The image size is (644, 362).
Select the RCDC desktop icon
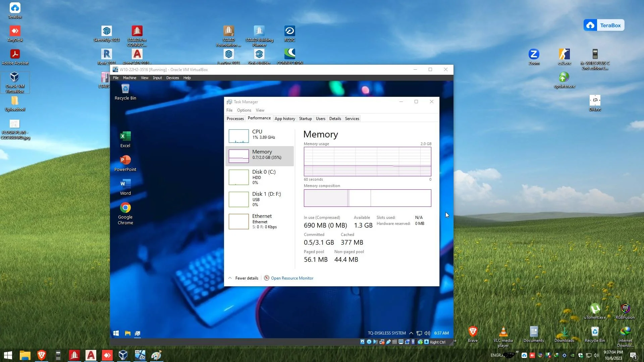tap(289, 34)
